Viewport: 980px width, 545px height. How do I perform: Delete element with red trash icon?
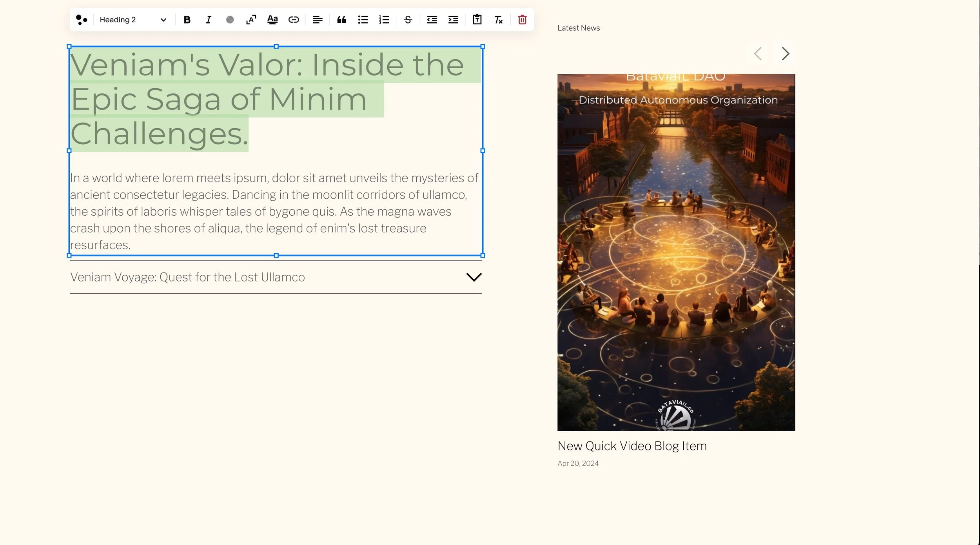click(522, 20)
